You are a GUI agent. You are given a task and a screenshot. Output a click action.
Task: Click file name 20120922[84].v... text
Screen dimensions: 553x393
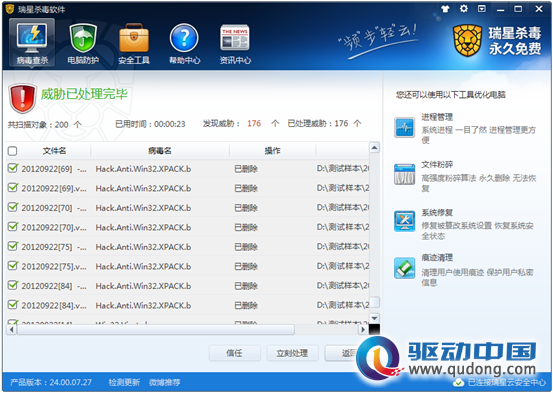(x=54, y=305)
